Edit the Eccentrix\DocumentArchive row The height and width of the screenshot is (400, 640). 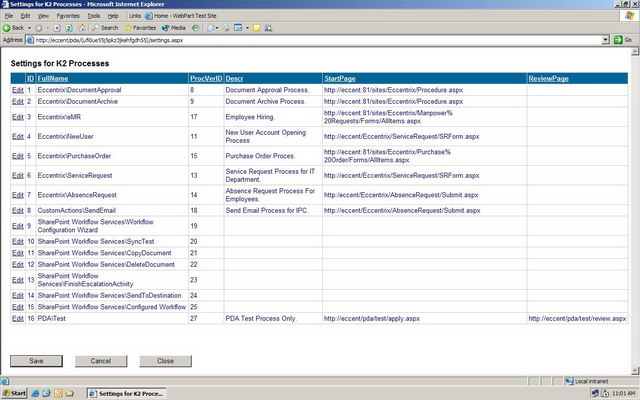click(18, 101)
